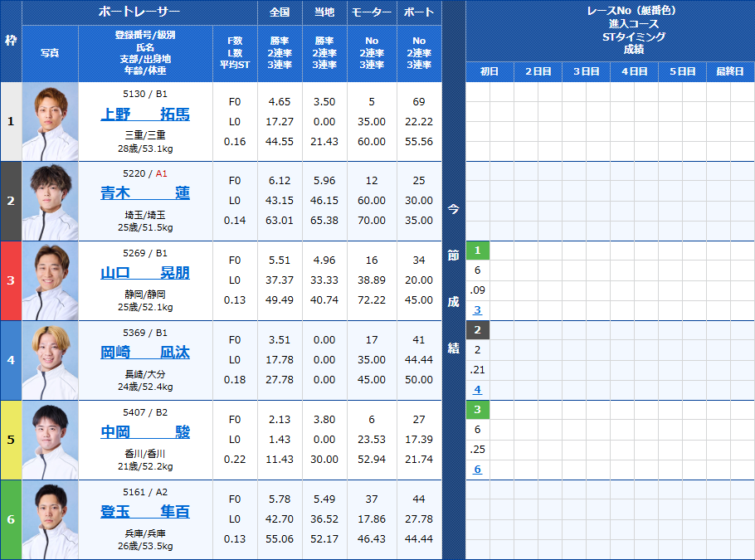The height and width of the screenshot is (560, 755).
Task: Click ST timing .25 in 中岡 row
Action: coord(478,450)
